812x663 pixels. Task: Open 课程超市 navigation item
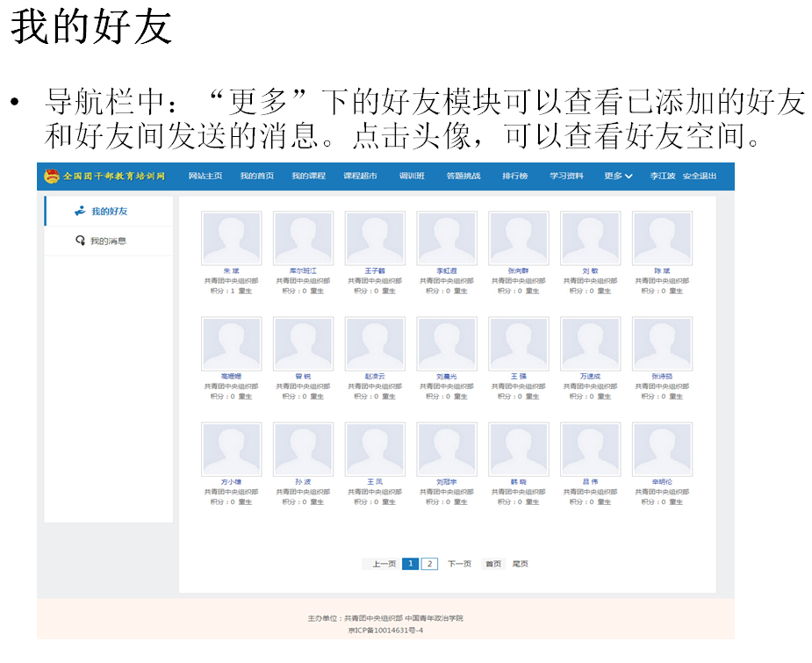(360, 177)
